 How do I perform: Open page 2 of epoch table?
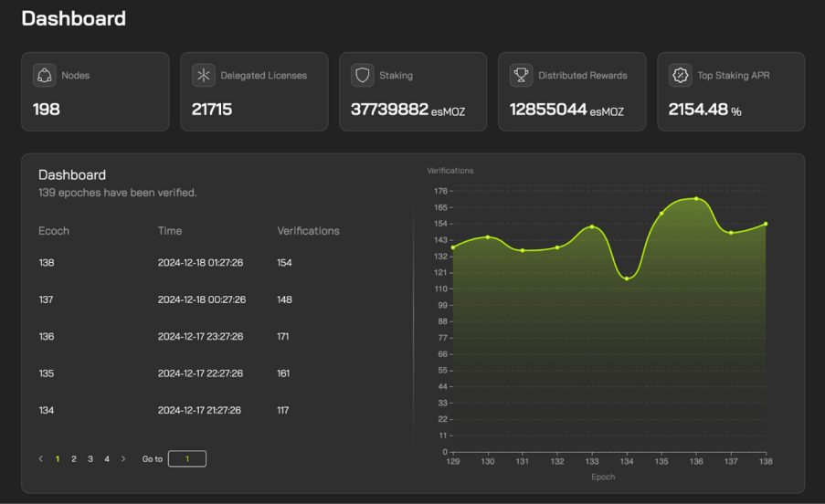(74, 459)
